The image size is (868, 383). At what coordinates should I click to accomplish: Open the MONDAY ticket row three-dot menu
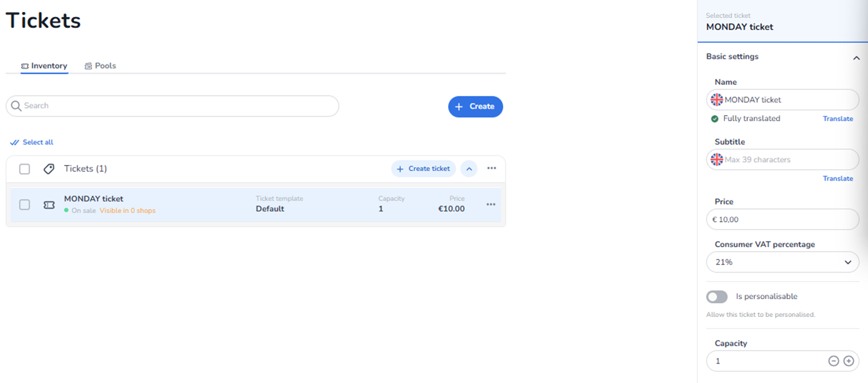pos(491,205)
